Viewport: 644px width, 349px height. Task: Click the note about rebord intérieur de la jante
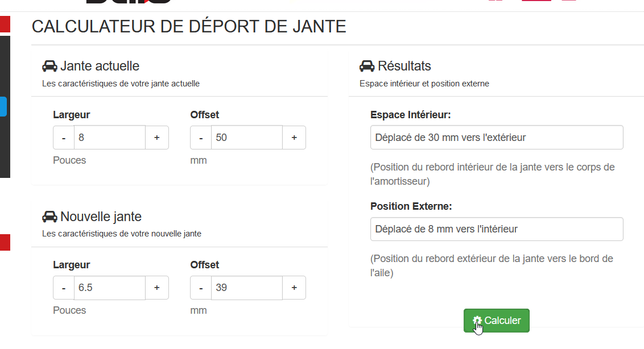click(493, 174)
